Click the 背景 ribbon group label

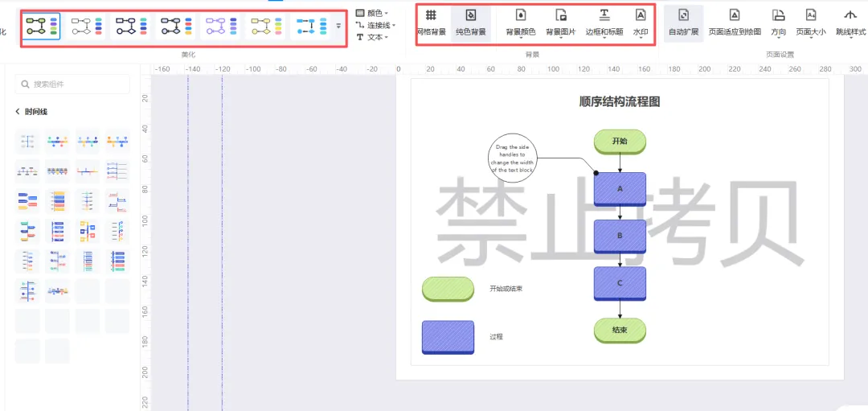click(532, 55)
